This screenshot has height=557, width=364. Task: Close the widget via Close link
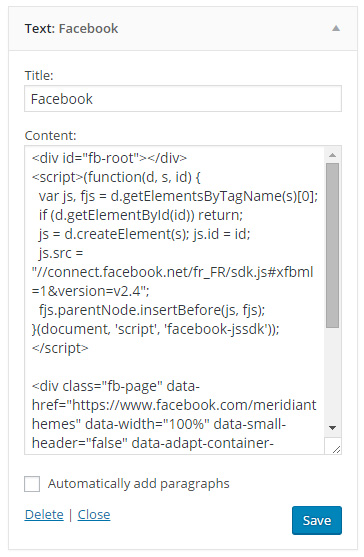pyautogui.click(x=94, y=514)
